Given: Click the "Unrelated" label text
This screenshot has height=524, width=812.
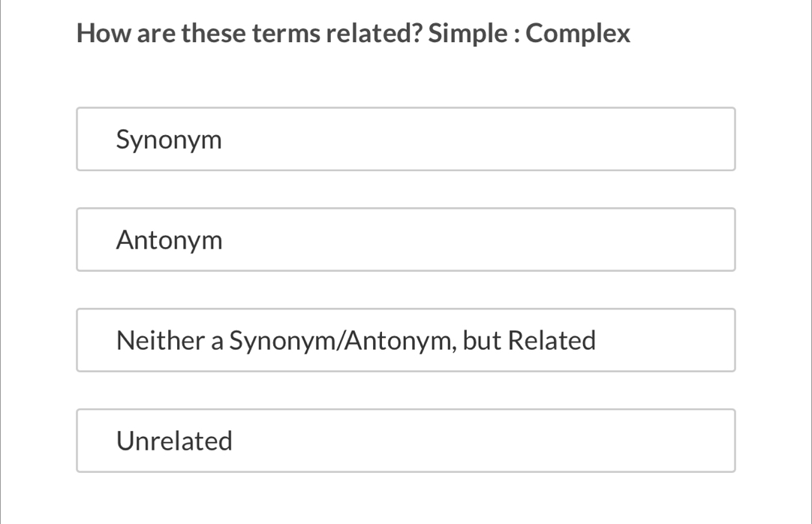Looking at the screenshot, I should click(x=175, y=441).
